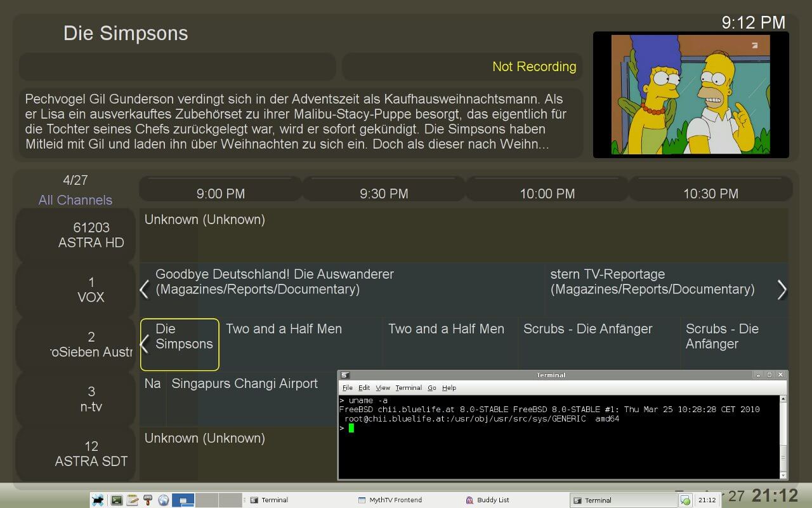Launch terminal from the panel launcher icon
The height and width of the screenshot is (508, 812).
tap(117, 500)
